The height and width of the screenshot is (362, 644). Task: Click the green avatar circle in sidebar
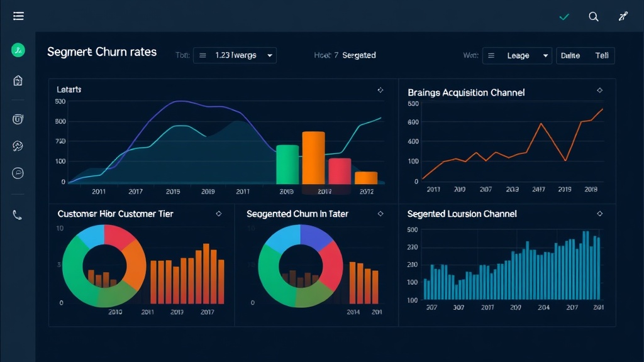click(18, 50)
